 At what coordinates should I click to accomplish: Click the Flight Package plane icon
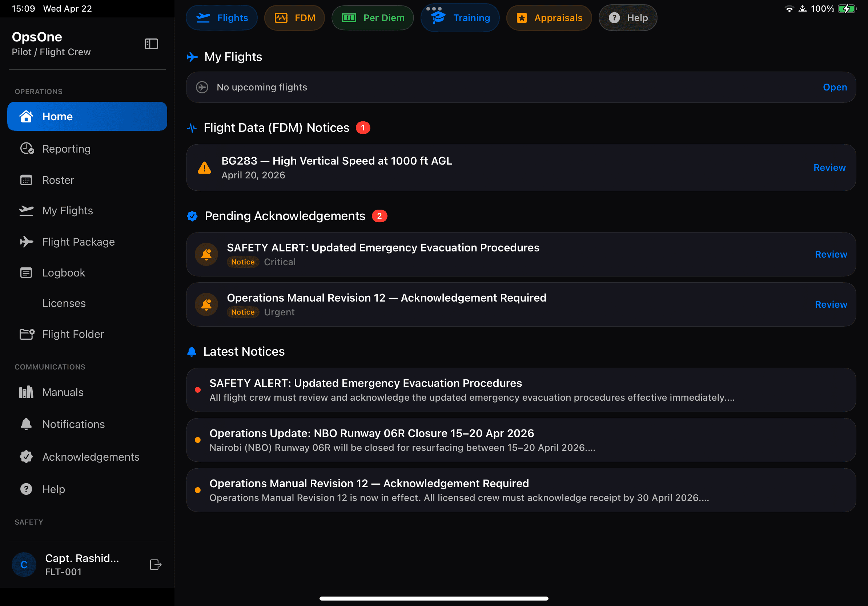tap(27, 241)
